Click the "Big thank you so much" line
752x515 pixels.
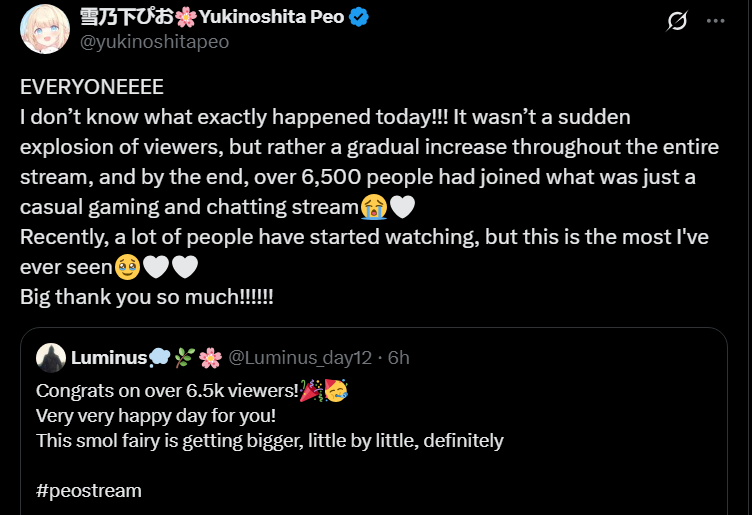point(147,297)
